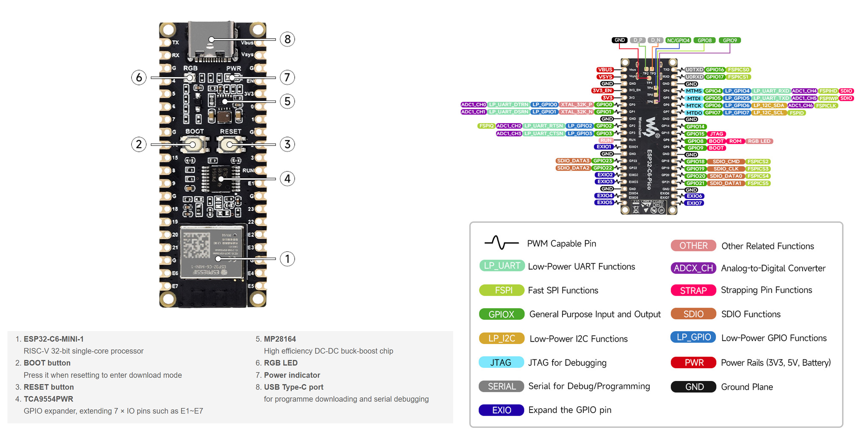Viewport: 868px width, 437px height.
Task: Click the LP_UART_DTRN pin tag
Action: tap(509, 105)
